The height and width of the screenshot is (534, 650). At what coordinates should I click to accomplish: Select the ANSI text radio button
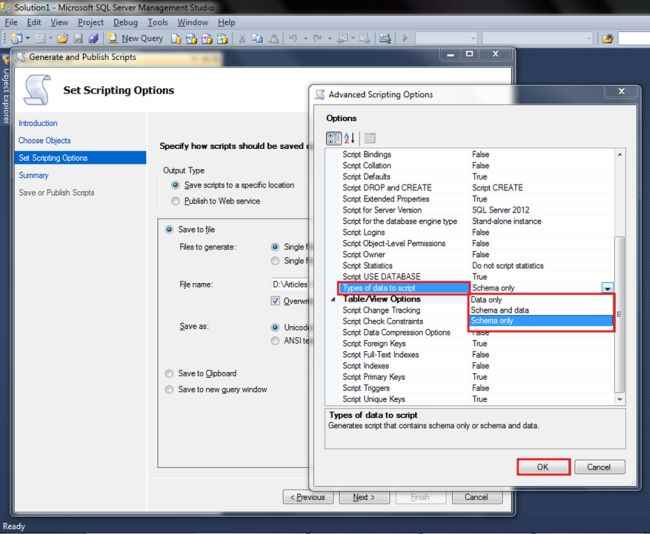pyautogui.click(x=275, y=341)
